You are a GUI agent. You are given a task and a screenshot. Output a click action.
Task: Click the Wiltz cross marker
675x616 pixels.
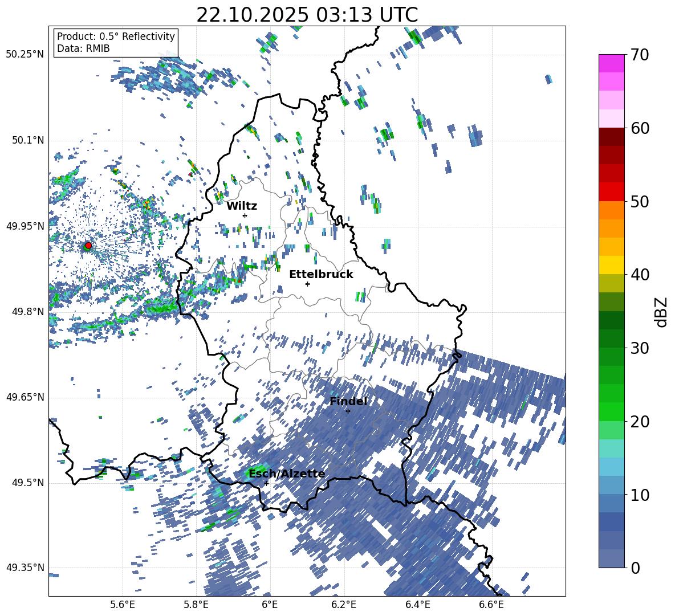(x=245, y=215)
